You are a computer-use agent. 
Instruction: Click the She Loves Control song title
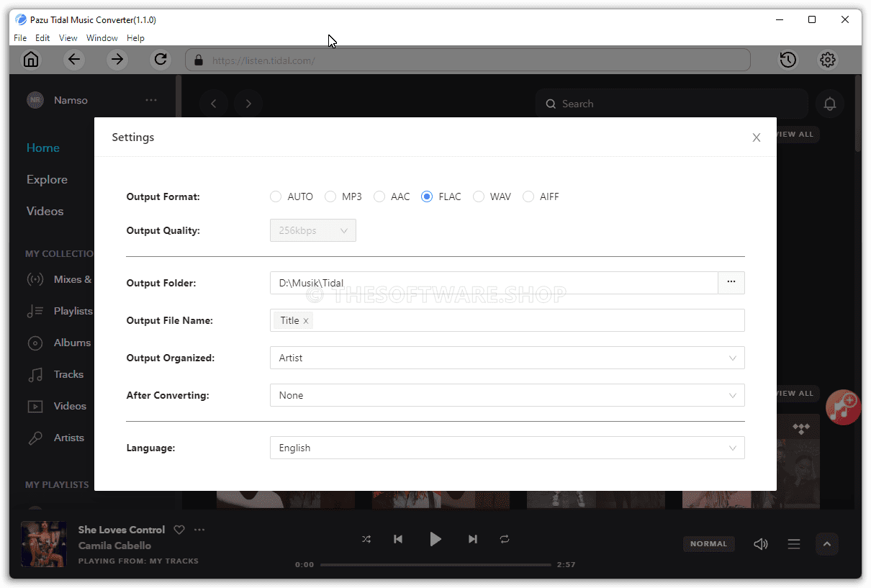(x=122, y=530)
